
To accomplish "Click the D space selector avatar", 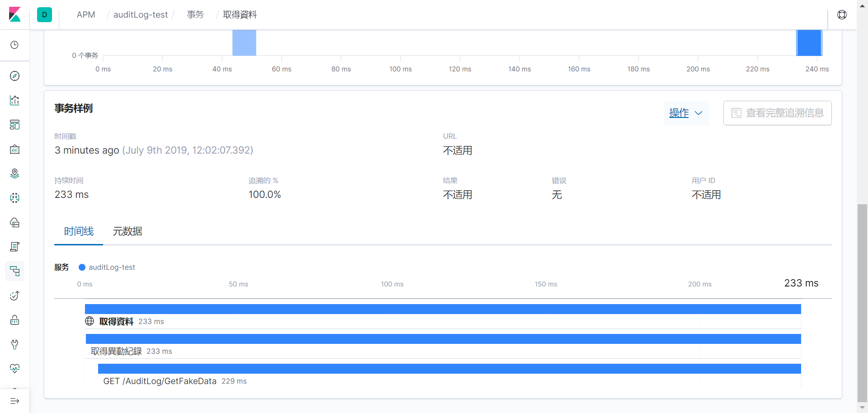I will coord(44,15).
